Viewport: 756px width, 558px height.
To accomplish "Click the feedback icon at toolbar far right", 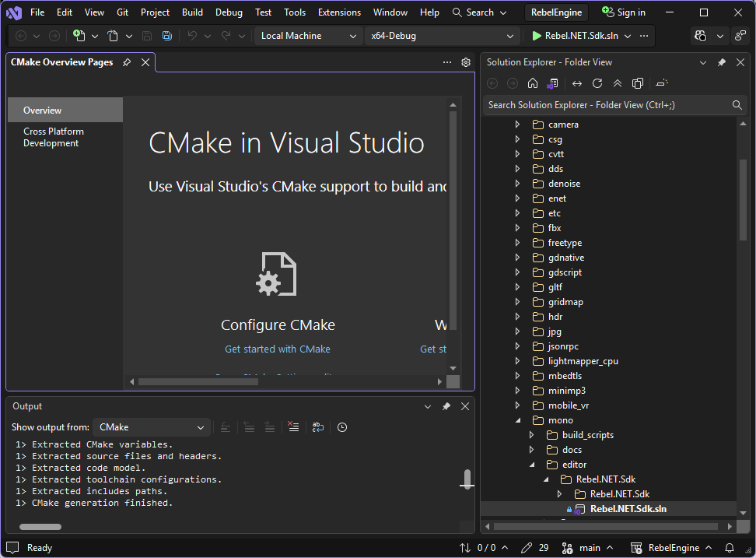I will coord(740,36).
